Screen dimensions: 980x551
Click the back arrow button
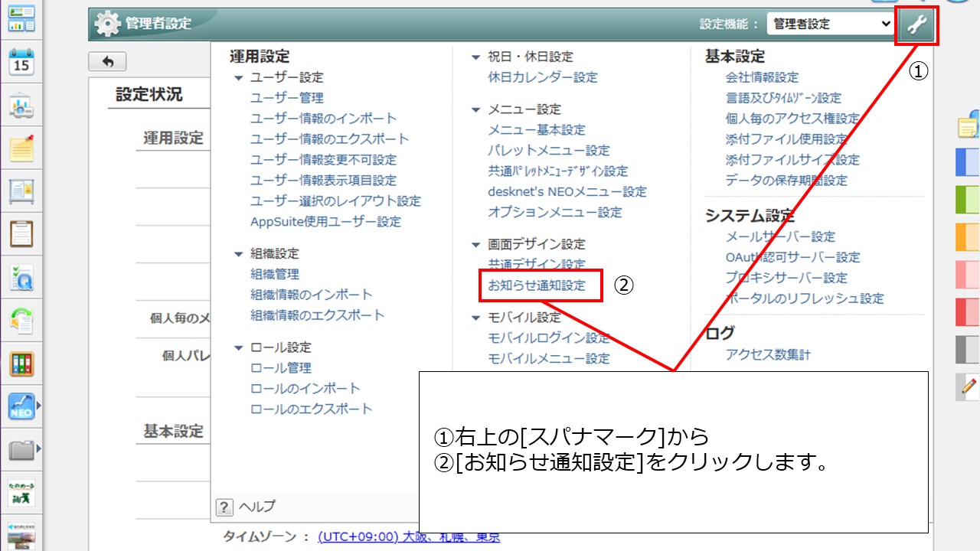coord(107,62)
